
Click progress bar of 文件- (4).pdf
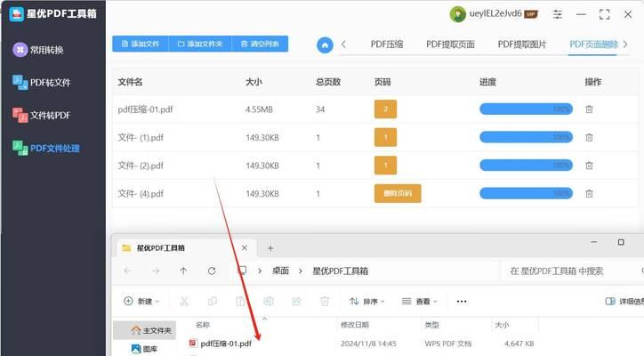click(x=526, y=193)
